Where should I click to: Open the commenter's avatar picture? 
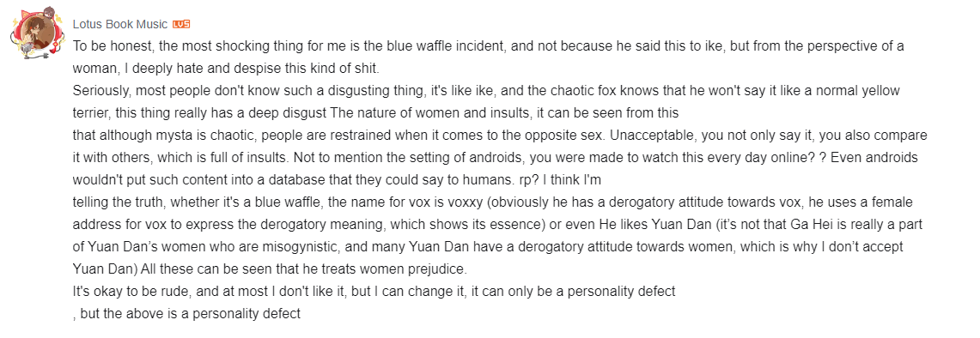pyautogui.click(x=33, y=33)
